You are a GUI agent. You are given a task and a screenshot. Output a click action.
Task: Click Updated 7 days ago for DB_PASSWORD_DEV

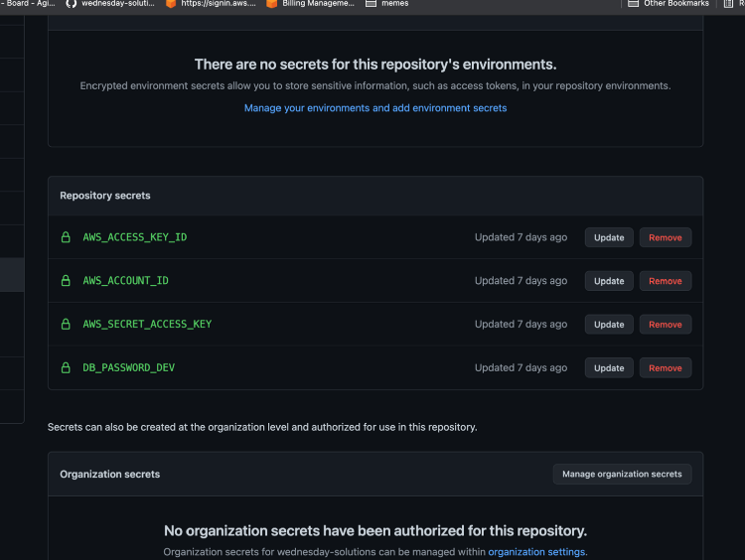(x=521, y=367)
